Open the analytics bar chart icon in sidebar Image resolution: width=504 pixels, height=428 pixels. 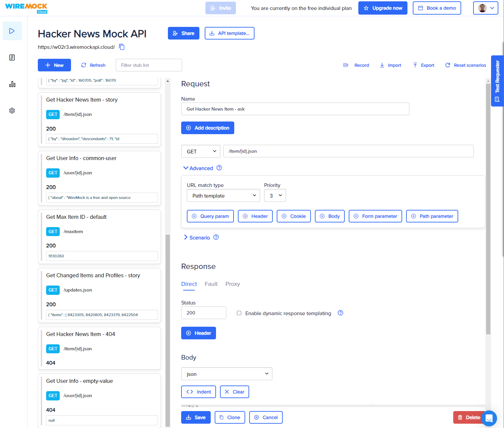(x=12, y=84)
